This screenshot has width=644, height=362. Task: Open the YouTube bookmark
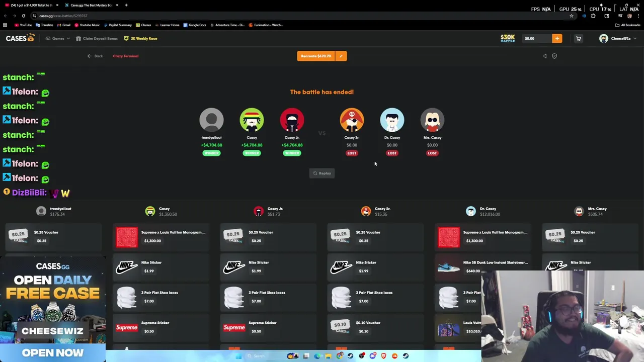[x=23, y=25]
